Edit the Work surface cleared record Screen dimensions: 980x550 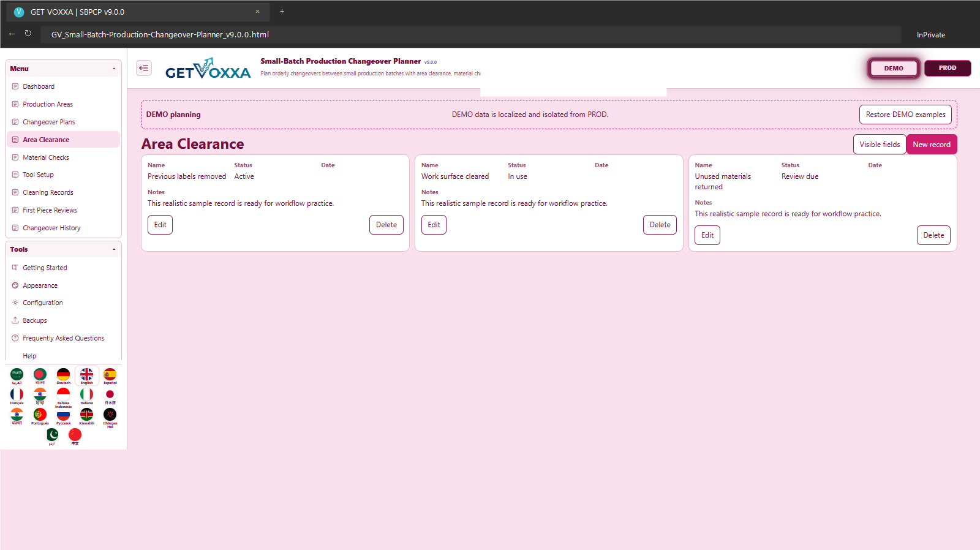tap(434, 225)
